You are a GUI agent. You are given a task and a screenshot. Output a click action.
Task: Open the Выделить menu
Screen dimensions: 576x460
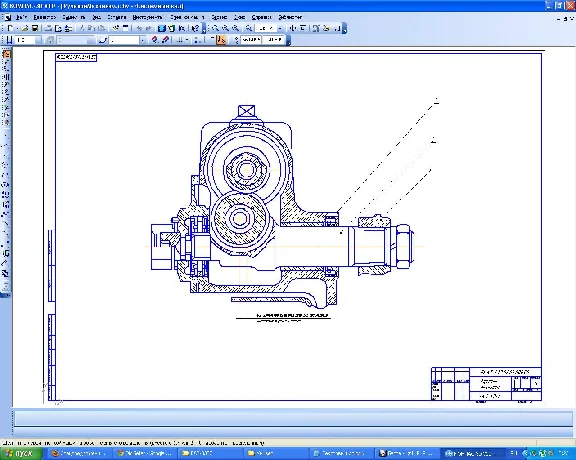point(73,17)
